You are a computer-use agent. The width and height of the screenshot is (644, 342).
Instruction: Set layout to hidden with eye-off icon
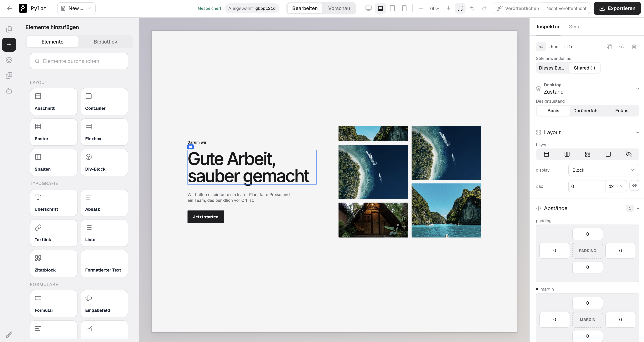pyautogui.click(x=629, y=154)
